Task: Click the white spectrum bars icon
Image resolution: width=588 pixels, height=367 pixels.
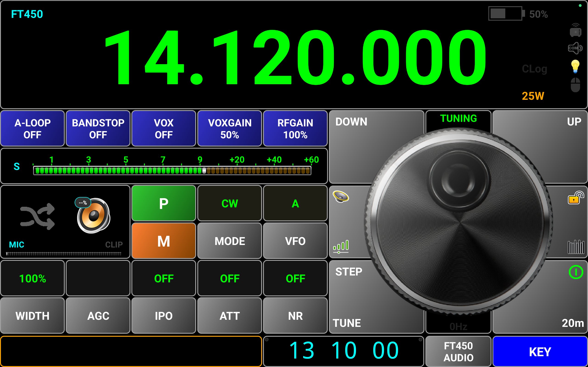Action: 576,247
